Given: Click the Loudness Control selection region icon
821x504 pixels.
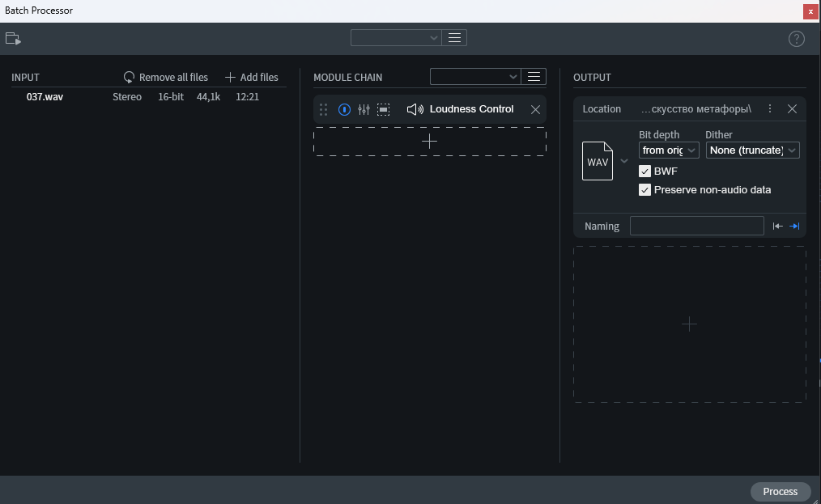Looking at the screenshot, I should pyautogui.click(x=383, y=109).
